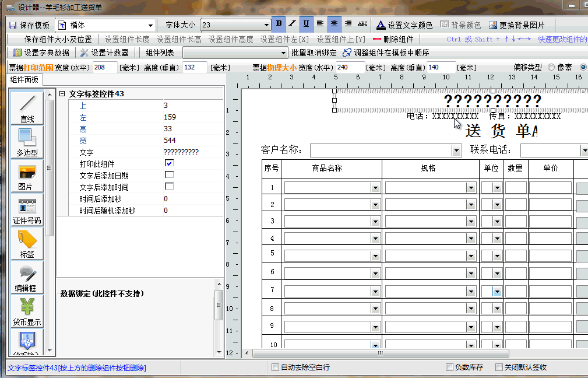Screen dimensions: 588x378
Task: Select the 图片 image component
Action: tap(27, 176)
